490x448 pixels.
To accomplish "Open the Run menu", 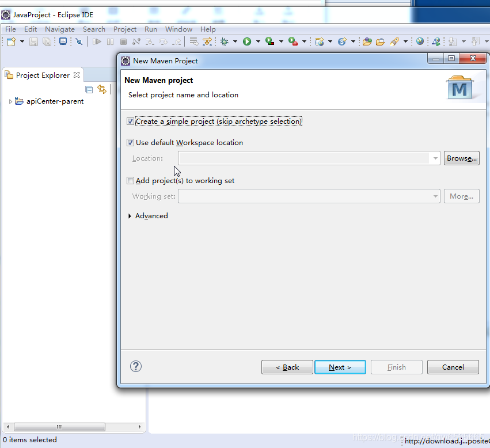I will click(x=151, y=29).
